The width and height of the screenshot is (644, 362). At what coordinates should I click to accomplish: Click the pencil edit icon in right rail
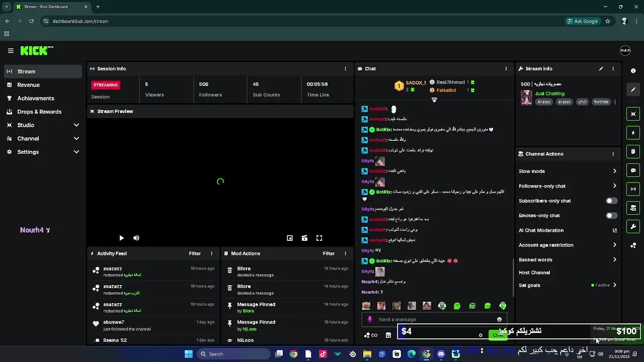tap(633, 89)
